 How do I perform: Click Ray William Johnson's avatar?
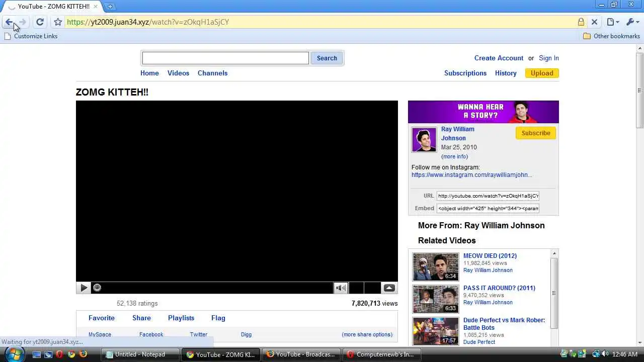[x=424, y=140]
